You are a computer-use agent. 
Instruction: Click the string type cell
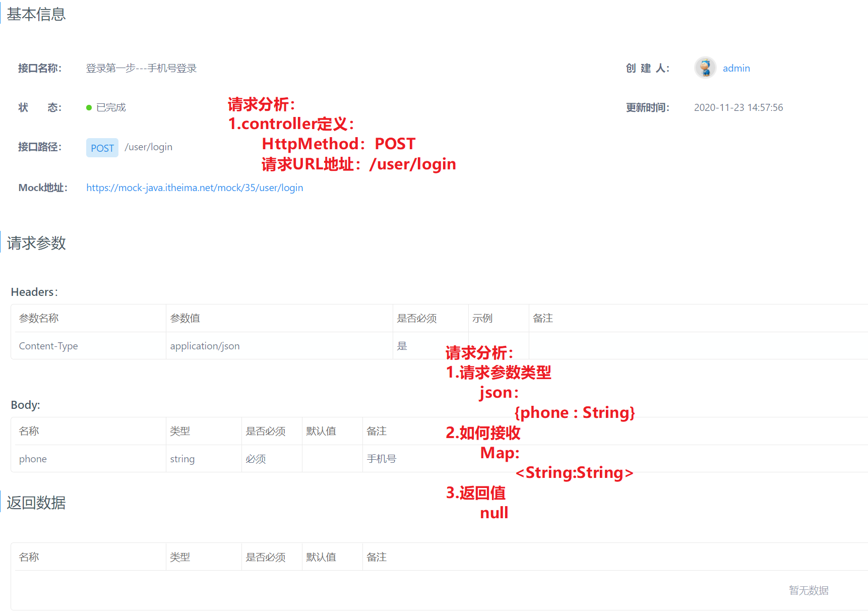pyautogui.click(x=204, y=459)
